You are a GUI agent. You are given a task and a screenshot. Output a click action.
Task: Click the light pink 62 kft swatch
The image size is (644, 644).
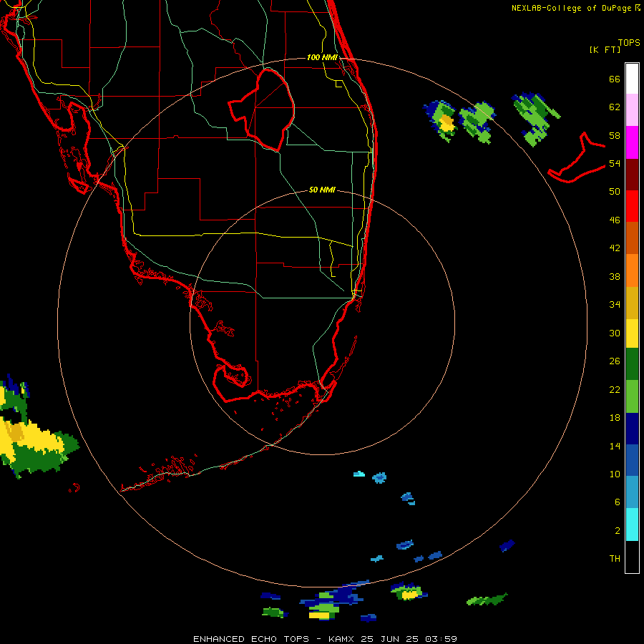coord(632,110)
